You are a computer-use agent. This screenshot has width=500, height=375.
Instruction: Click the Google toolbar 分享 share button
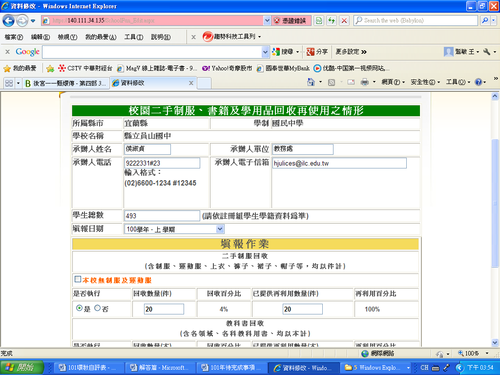[x=317, y=52]
